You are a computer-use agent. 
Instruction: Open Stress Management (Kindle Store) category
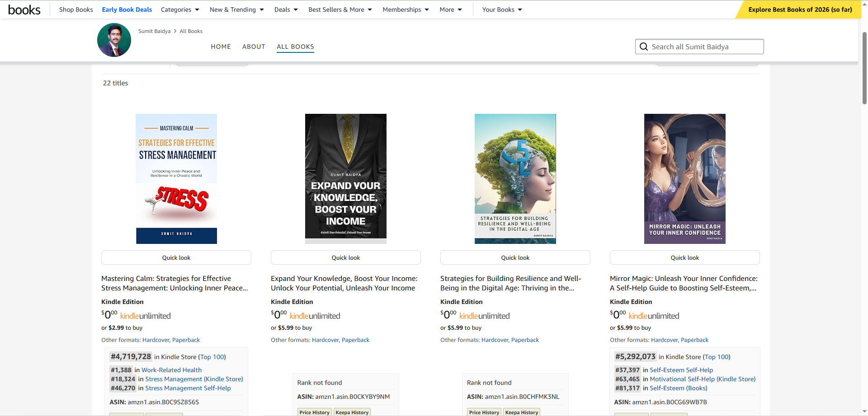[194, 379]
